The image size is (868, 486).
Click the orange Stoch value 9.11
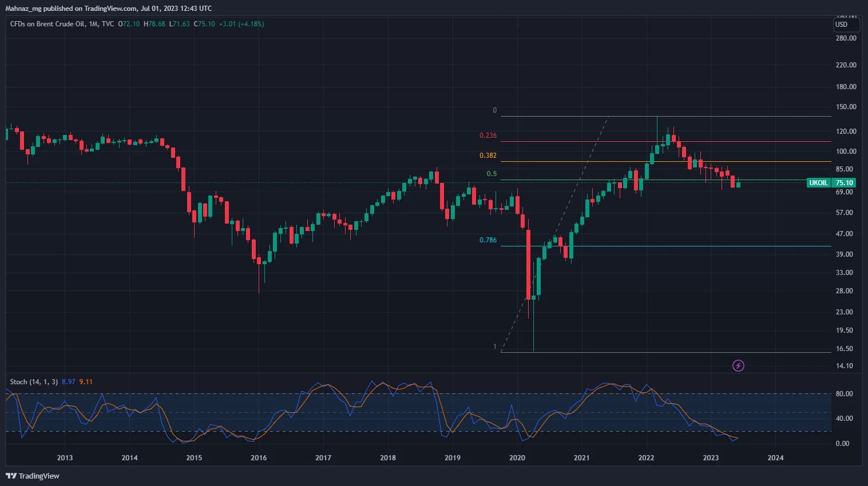pos(86,382)
